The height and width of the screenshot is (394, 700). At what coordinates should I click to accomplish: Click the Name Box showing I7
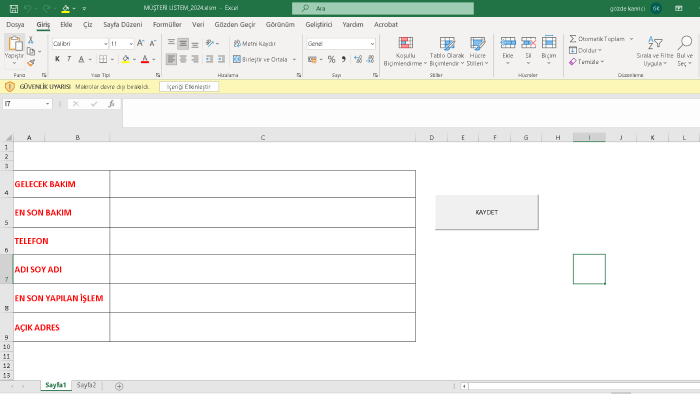[x=27, y=104]
